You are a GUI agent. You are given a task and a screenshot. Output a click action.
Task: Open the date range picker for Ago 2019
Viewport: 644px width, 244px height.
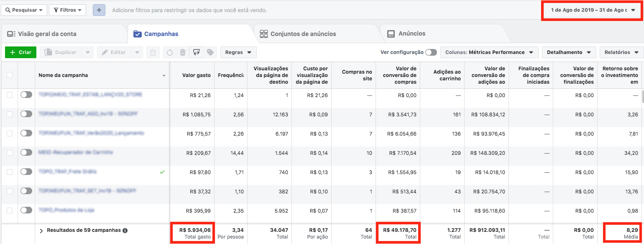(592, 10)
